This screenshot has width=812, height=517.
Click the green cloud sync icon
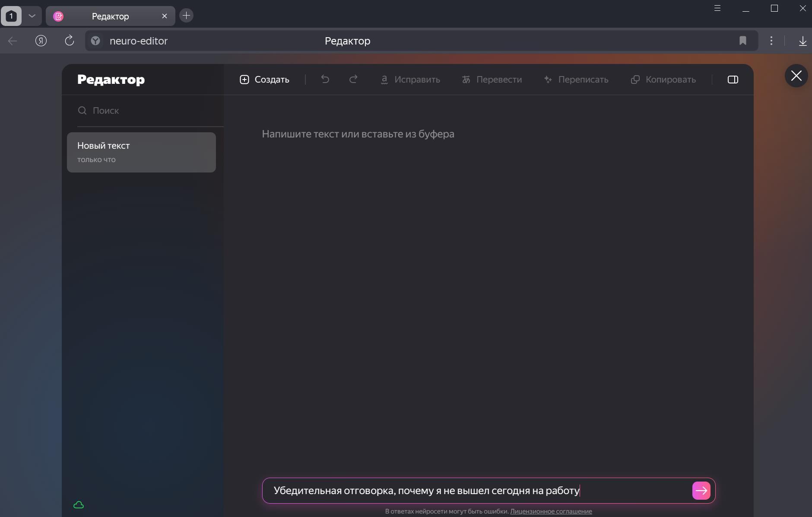pyautogui.click(x=79, y=505)
